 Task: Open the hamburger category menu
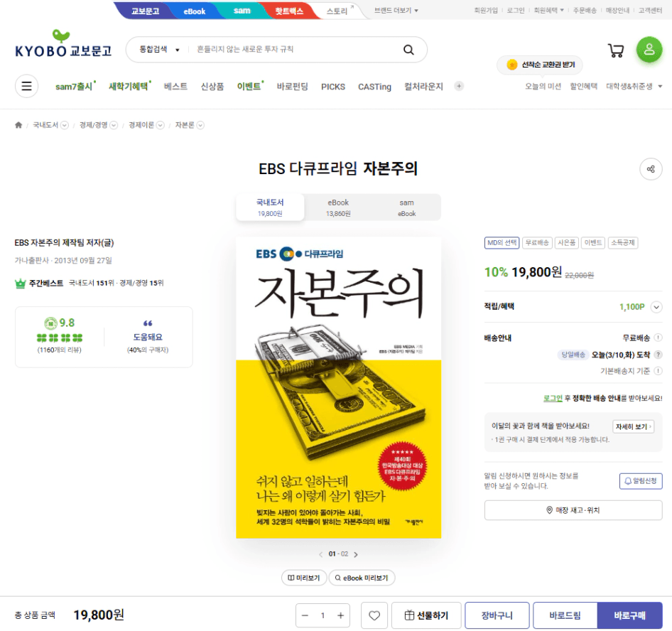point(26,86)
